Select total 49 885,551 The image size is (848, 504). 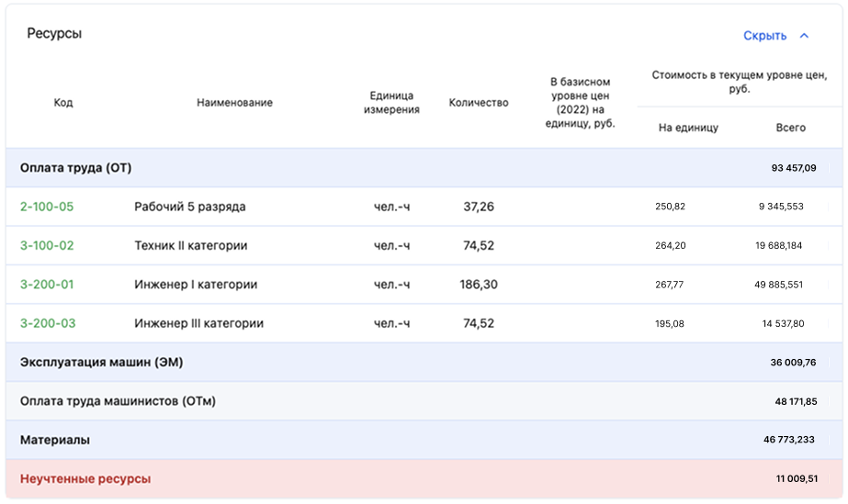coord(779,285)
